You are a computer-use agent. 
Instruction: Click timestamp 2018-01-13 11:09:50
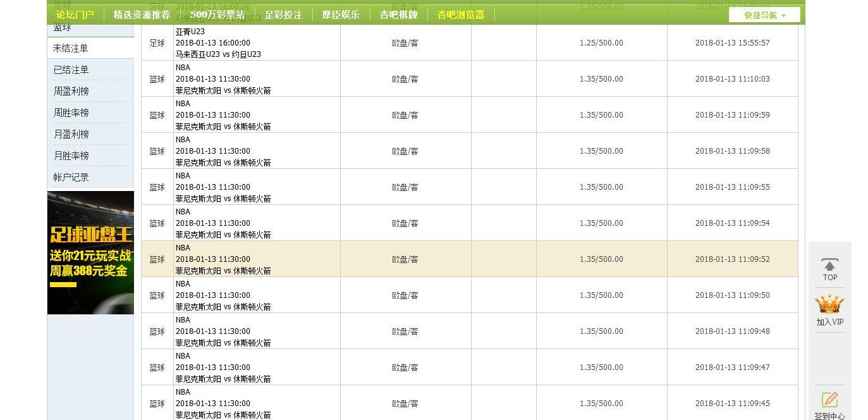coord(732,295)
